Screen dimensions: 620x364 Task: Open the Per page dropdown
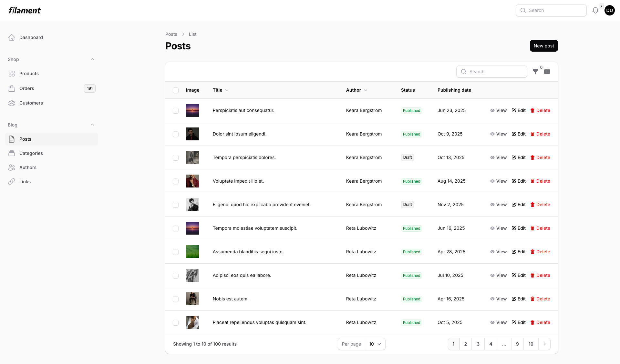click(375, 344)
